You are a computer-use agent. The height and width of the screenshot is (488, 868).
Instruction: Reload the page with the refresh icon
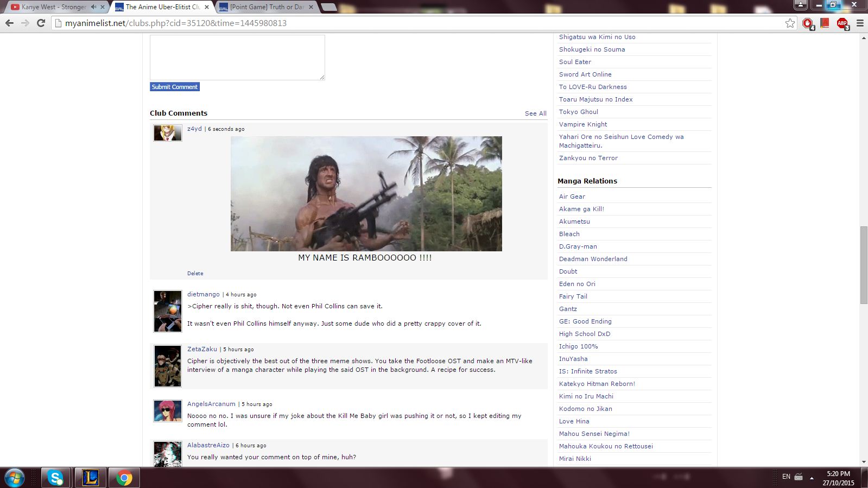click(41, 23)
